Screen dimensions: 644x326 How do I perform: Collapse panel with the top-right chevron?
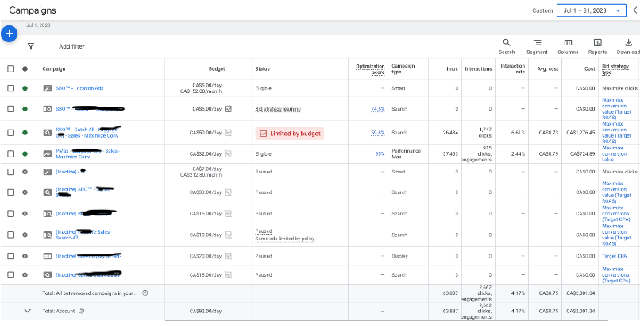tap(636, 10)
